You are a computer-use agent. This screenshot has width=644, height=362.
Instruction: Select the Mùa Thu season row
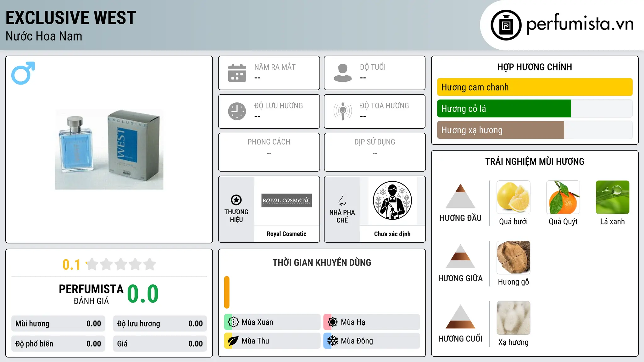(272, 341)
